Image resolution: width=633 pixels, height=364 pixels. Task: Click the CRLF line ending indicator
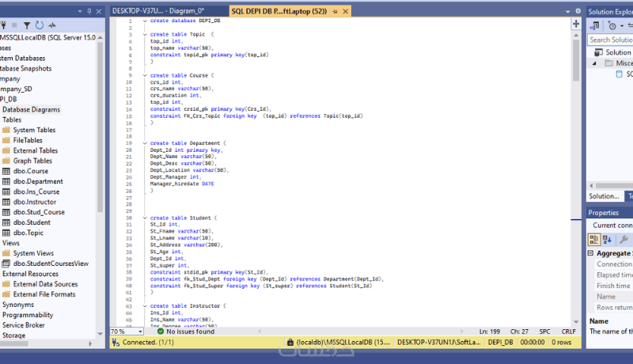[x=568, y=332]
